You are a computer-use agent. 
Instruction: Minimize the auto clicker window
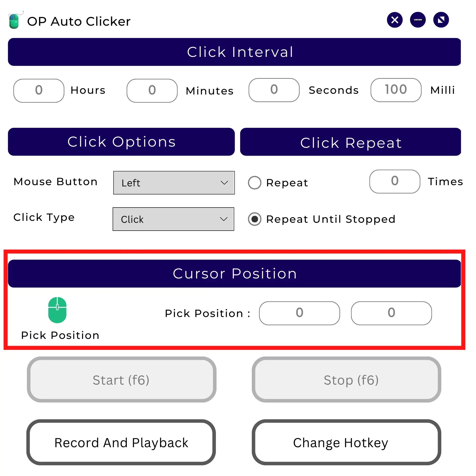click(418, 20)
